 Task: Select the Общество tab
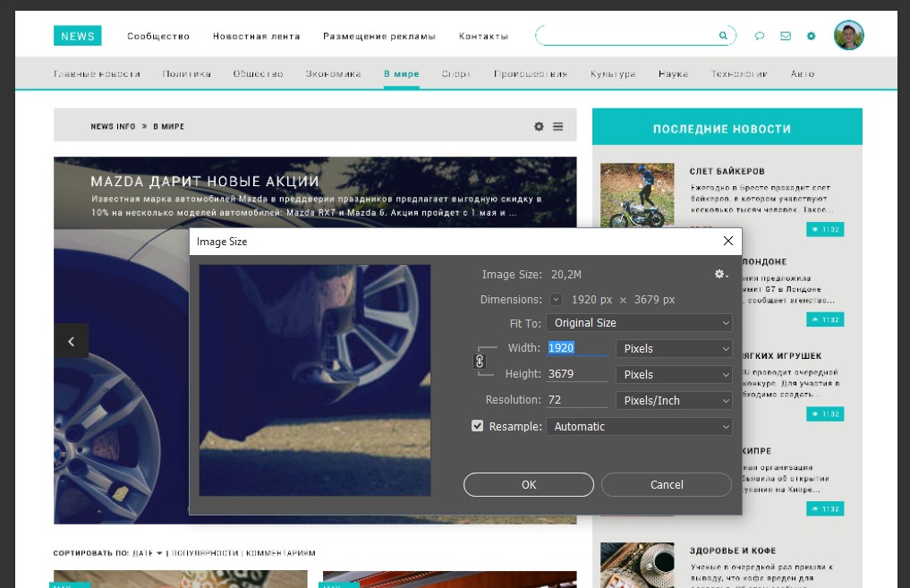(259, 73)
